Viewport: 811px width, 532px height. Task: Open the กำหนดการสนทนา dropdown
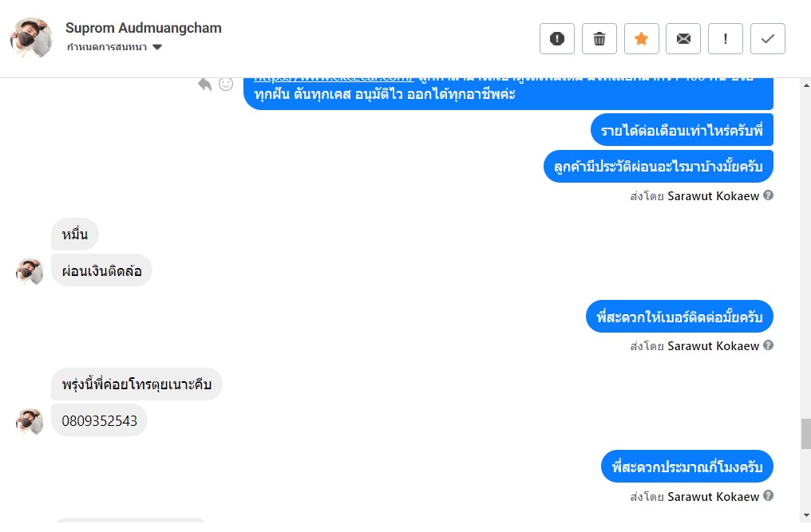pos(114,47)
